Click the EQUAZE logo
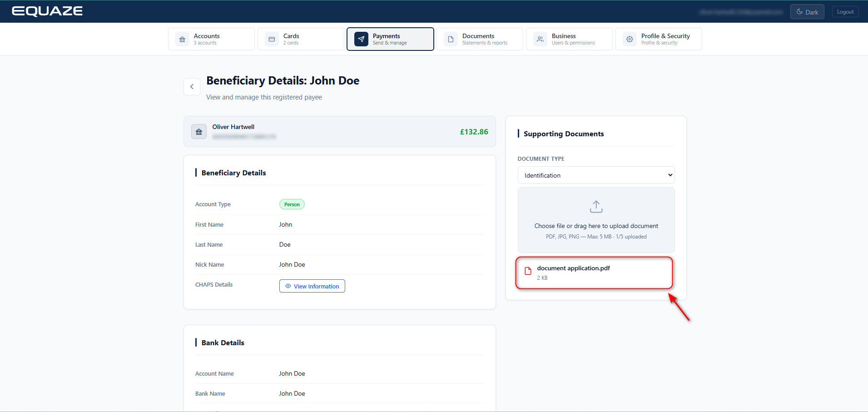 [47, 11]
